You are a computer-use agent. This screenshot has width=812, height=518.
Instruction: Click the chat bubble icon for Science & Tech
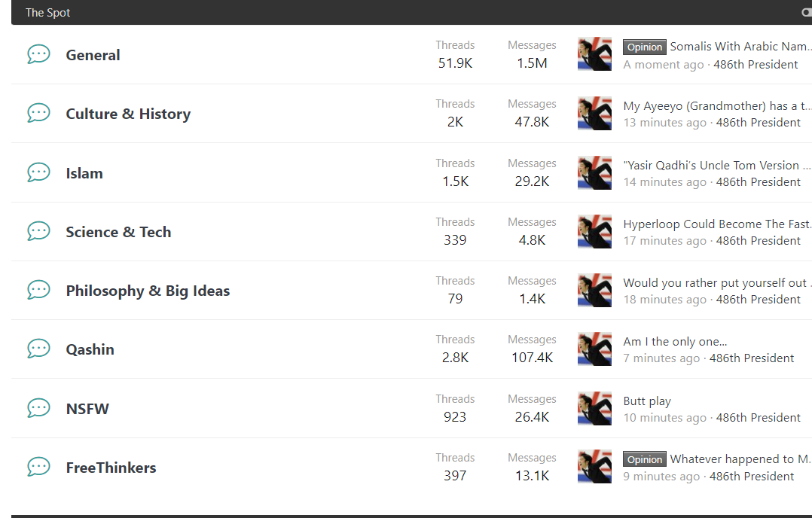(38, 231)
